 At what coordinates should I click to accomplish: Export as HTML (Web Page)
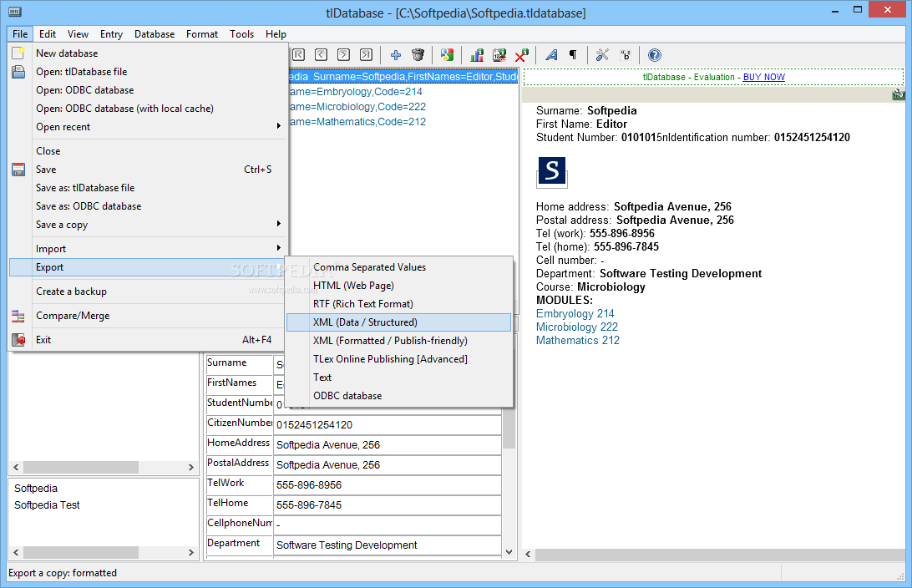click(x=398, y=286)
